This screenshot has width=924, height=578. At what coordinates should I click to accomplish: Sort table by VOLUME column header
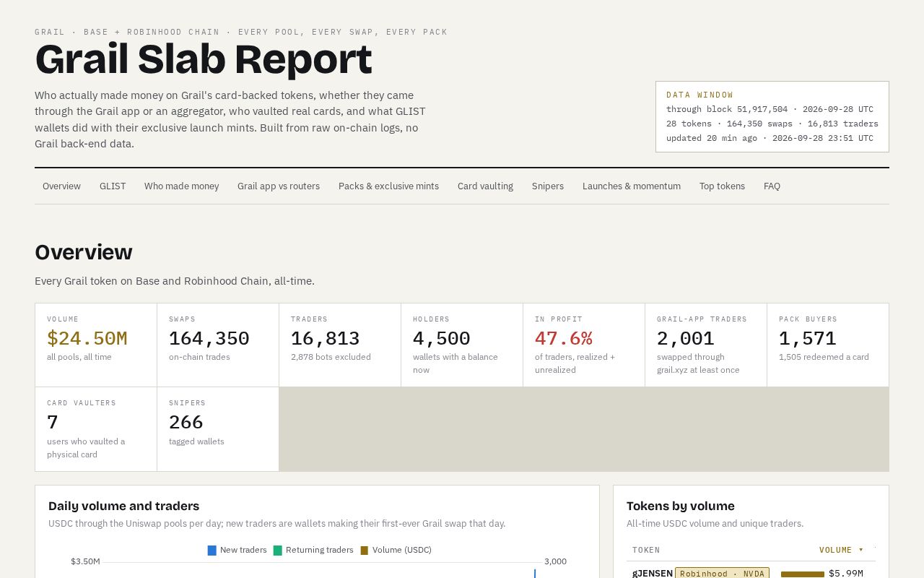841,550
